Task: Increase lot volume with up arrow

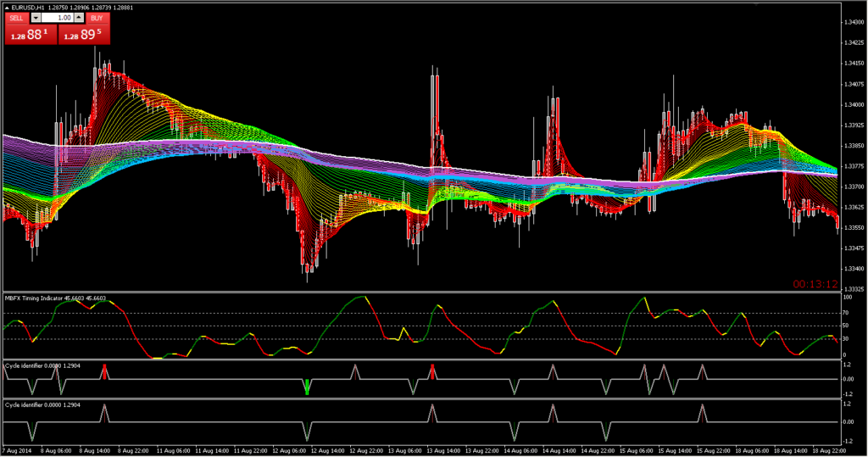Action: coord(80,17)
